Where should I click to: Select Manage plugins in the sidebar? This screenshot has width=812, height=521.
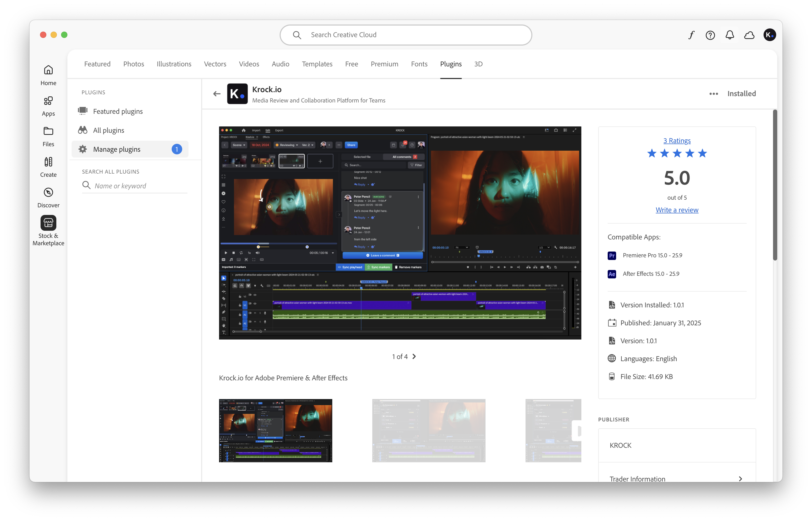pyautogui.click(x=117, y=149)
